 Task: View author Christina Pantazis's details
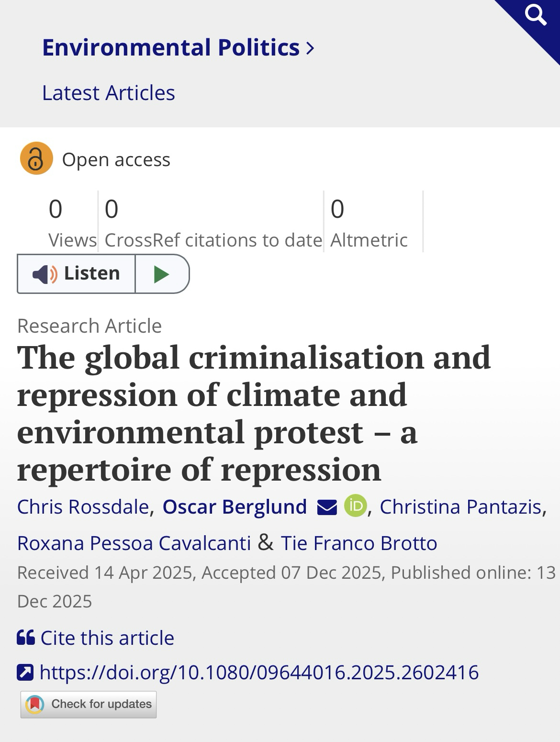click(x=460, y=507)
